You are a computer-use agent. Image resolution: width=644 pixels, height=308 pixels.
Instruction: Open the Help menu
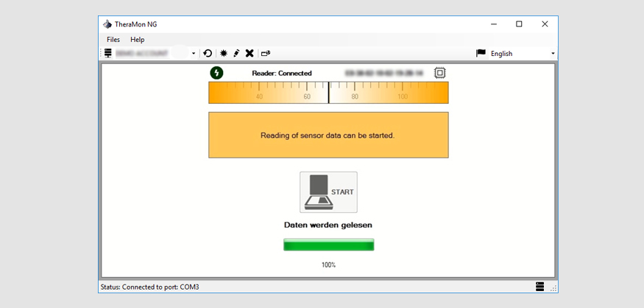(x=138, y=40)
